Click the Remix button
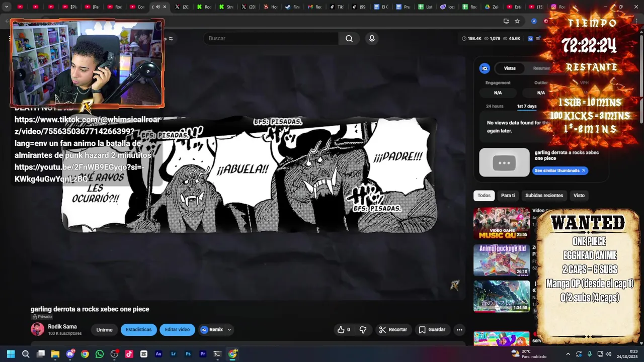Image resolution: width=644 pixels, height=362 pixels. [212, 330]
